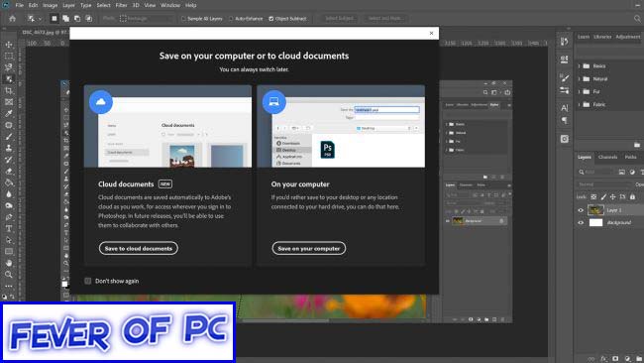Select the Spot Healing Brush tool
Screen dimensions: 644x363
(x=9, y=125)
